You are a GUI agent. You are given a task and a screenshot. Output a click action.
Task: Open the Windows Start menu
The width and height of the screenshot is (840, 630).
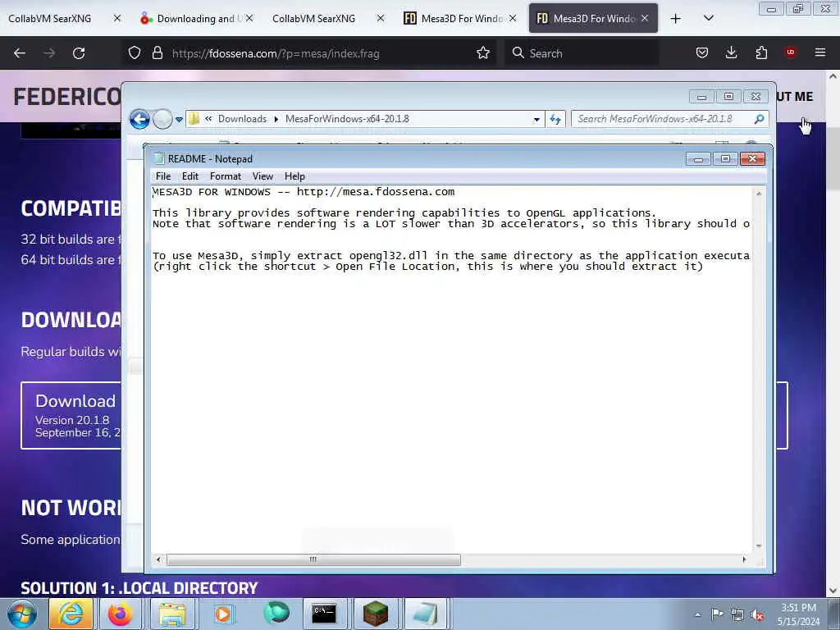tap(22, 614)
